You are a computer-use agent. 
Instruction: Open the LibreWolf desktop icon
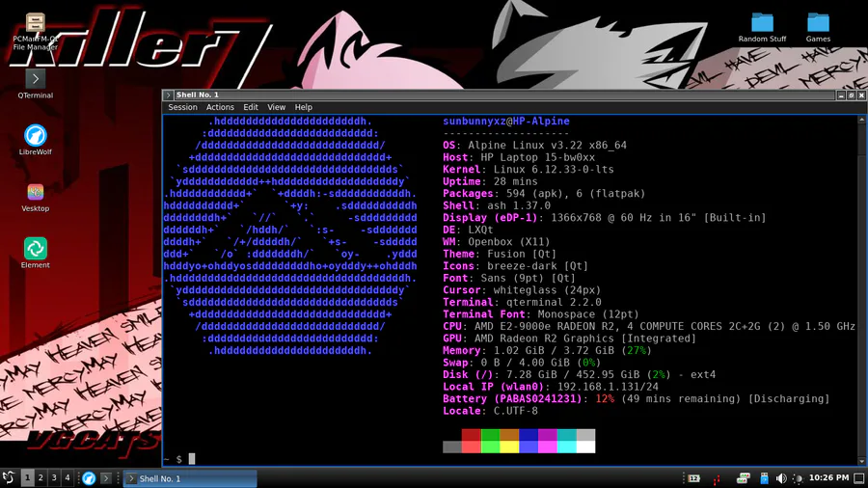point(35,140)
